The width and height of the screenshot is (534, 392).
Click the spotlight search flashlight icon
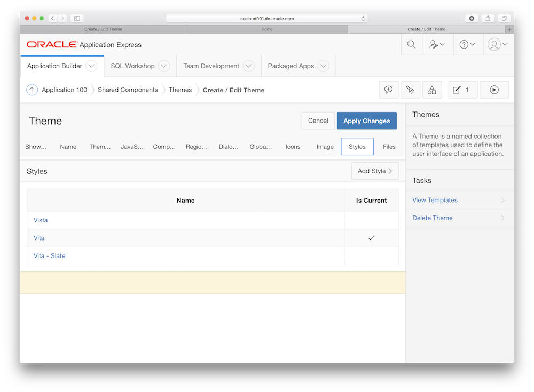(x=410, y=90)
